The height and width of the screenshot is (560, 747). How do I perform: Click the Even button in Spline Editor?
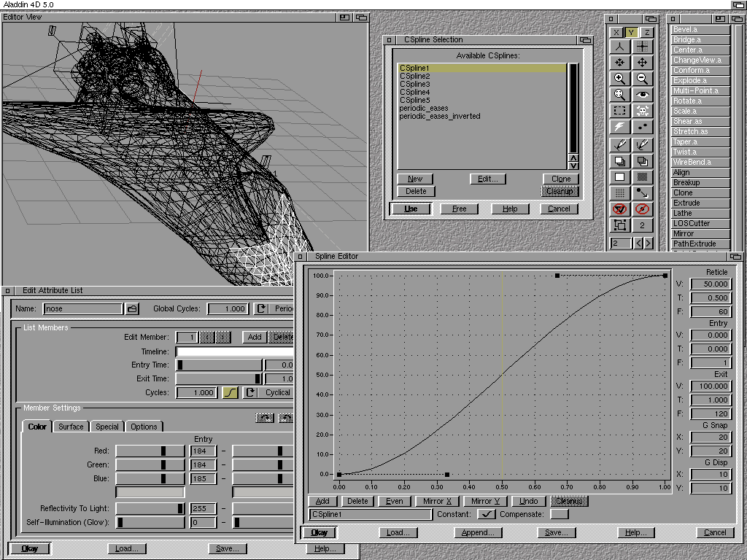[394, 501]
